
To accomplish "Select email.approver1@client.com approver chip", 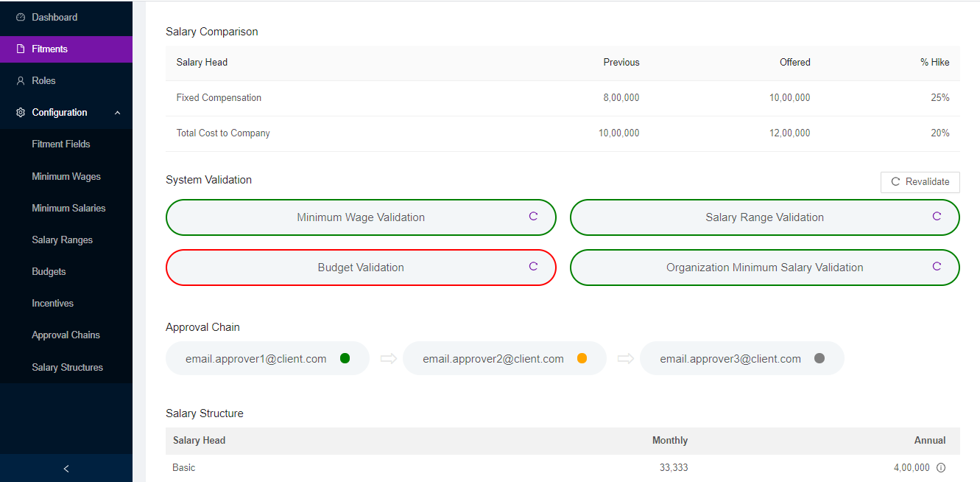I will pos(256,359).
